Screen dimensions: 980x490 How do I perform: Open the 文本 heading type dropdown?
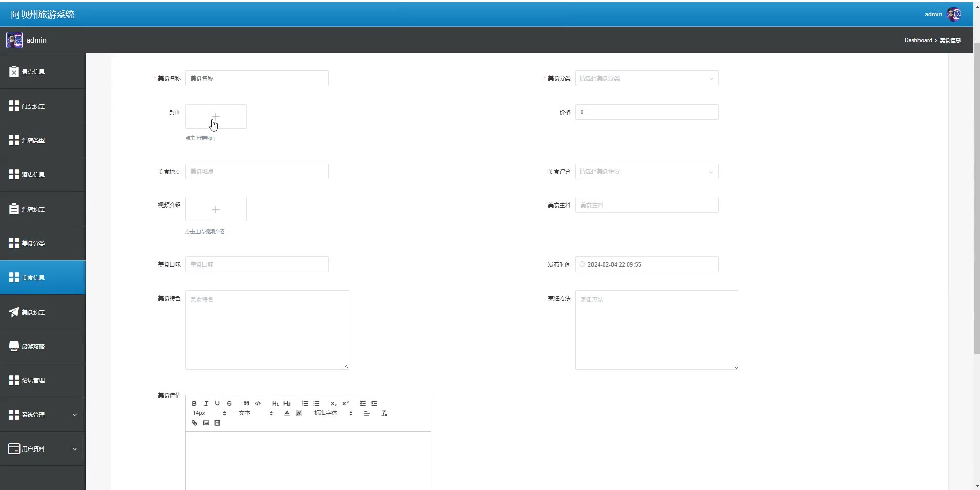click(256, 413)
